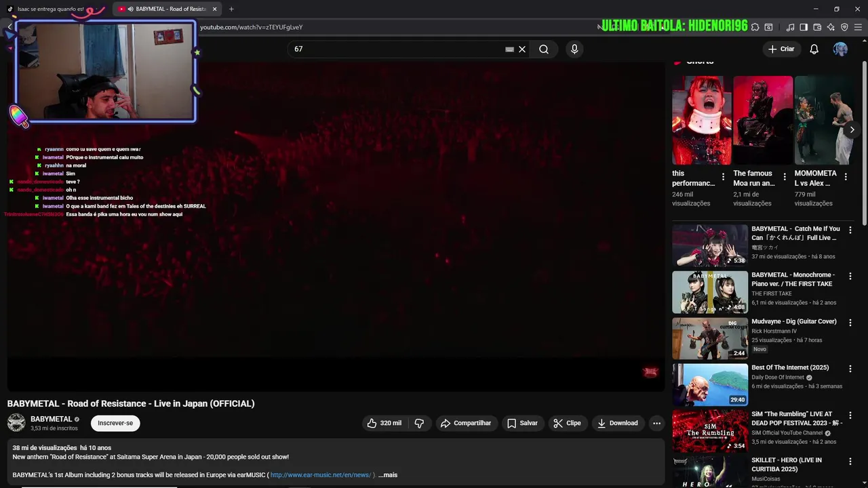Play SiM The Rumbling thumbnail
Viewport: 868px width, 488px height.
(x=710, y=430)
